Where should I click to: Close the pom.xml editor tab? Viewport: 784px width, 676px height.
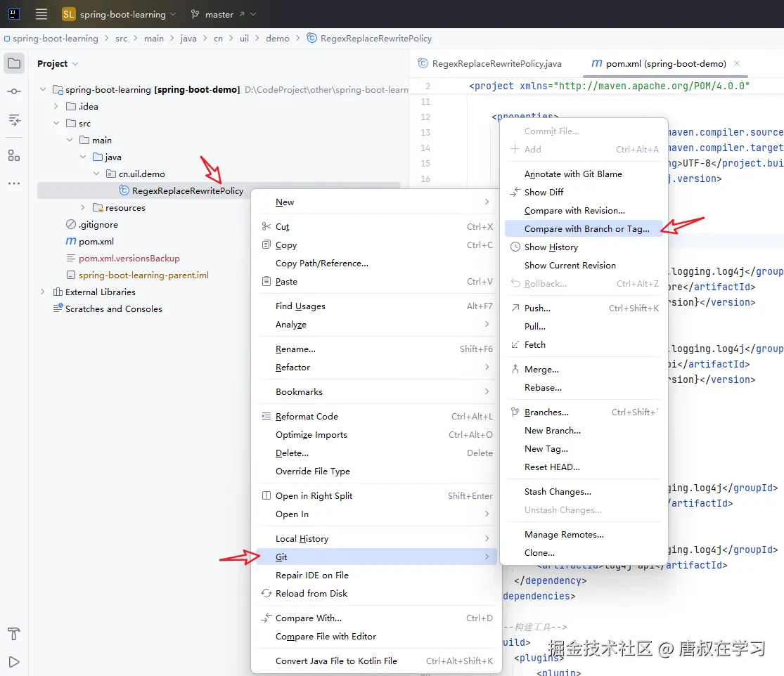[x=736, y=63]
